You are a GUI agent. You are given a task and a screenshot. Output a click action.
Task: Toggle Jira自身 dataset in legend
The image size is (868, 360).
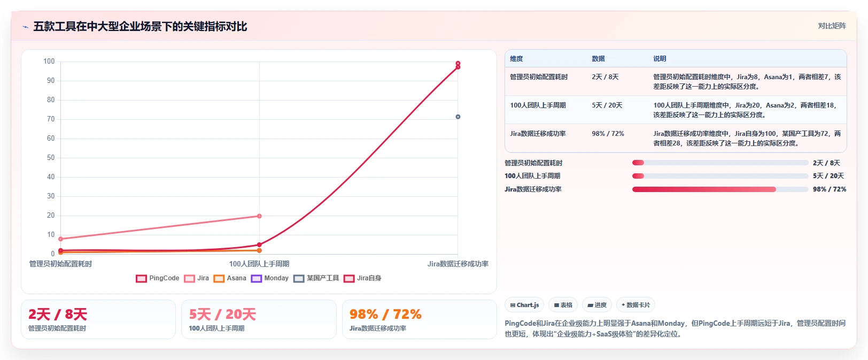point(362,278)
